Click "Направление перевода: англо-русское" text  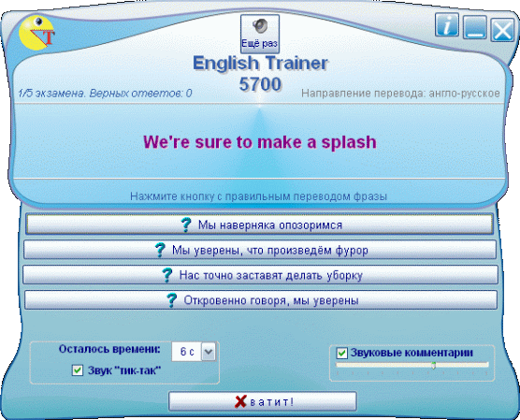(x=400, y=94)
